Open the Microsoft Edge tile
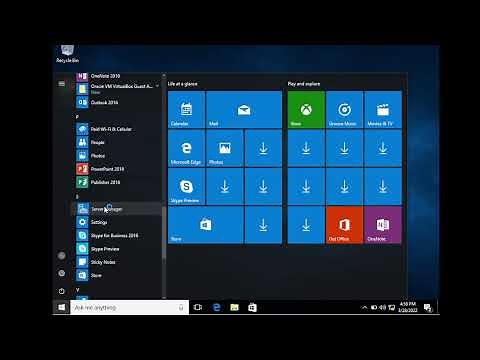This screenshot has height=360, width=480. click(x=186, y=148)
